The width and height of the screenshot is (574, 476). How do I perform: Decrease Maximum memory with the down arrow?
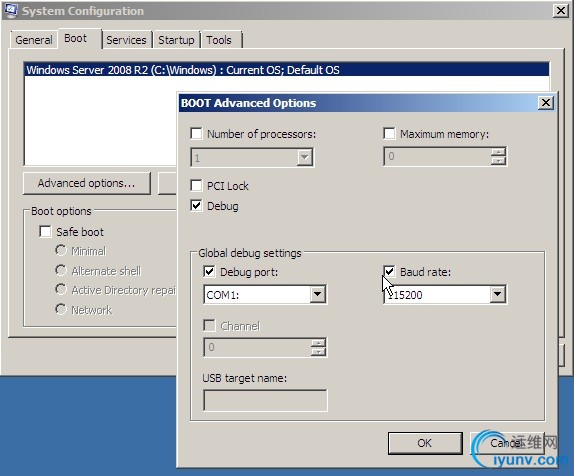[x=498, y=161]
